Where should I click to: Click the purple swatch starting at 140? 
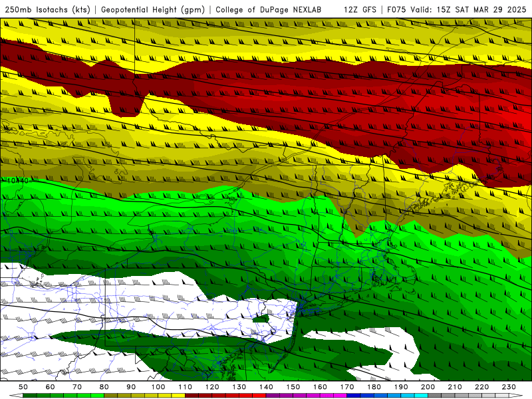[x=273, y=396]
